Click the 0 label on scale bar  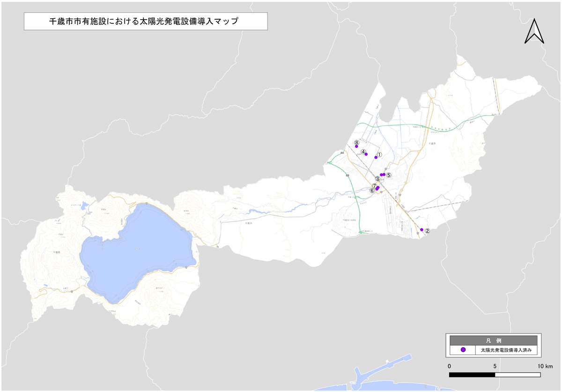coord(450,365)
